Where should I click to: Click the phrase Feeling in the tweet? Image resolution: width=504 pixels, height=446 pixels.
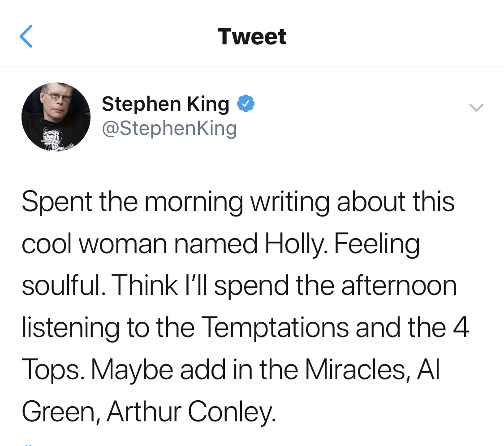[x=376, y=245]
